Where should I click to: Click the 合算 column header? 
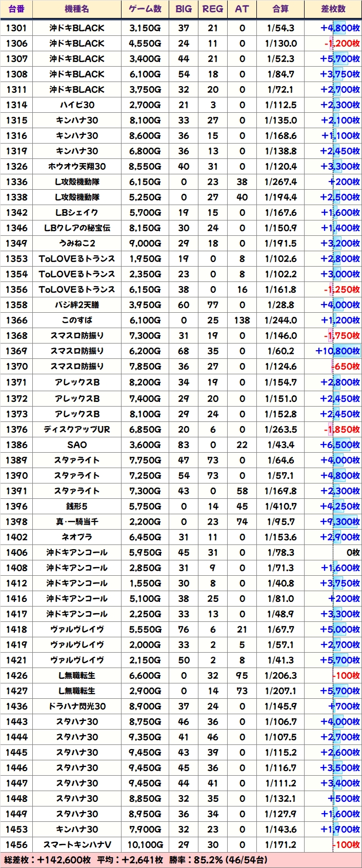280,9
